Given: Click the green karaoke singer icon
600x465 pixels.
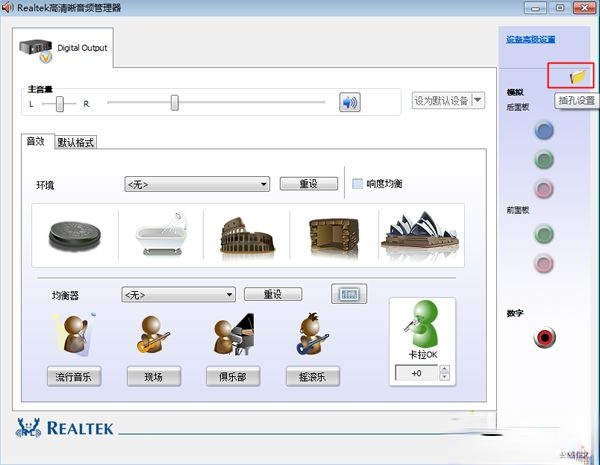Looking at the screenshot, I should point(422,323).
